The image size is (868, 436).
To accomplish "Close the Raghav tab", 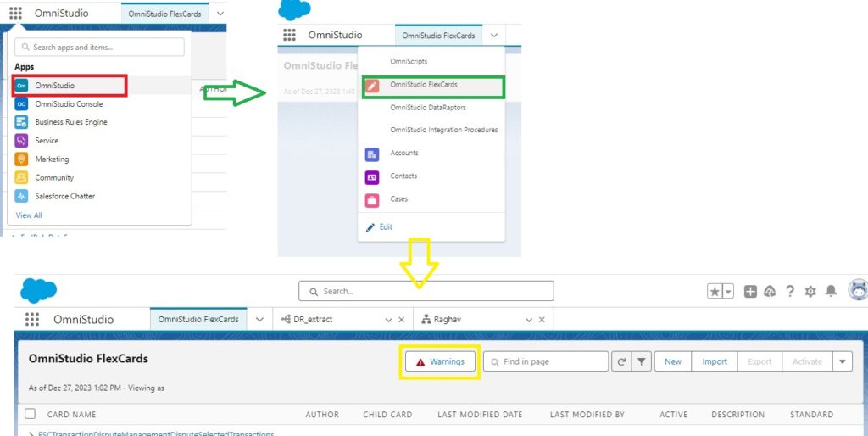I will [542, 320].
